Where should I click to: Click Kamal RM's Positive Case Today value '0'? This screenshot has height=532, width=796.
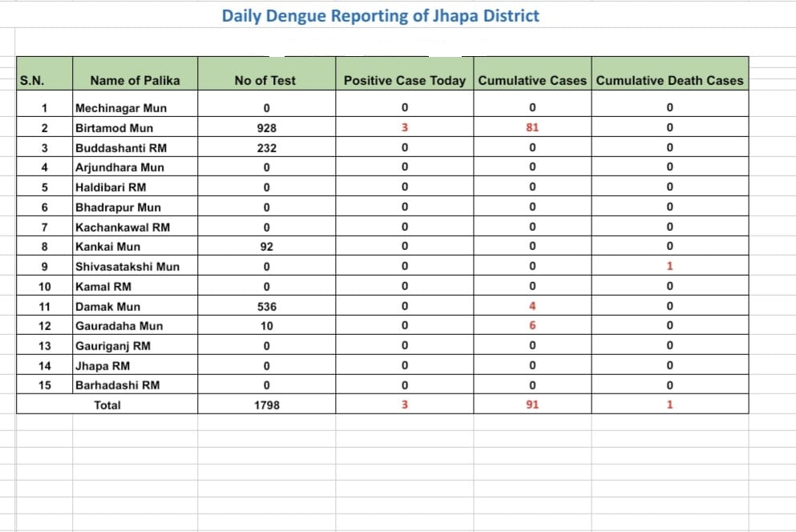pos(405,286)
